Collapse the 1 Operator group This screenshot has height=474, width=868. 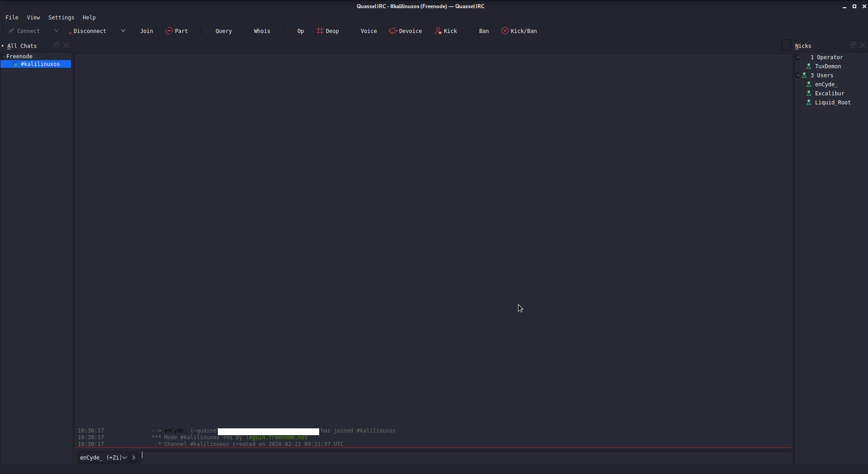(x=798, y=57)
